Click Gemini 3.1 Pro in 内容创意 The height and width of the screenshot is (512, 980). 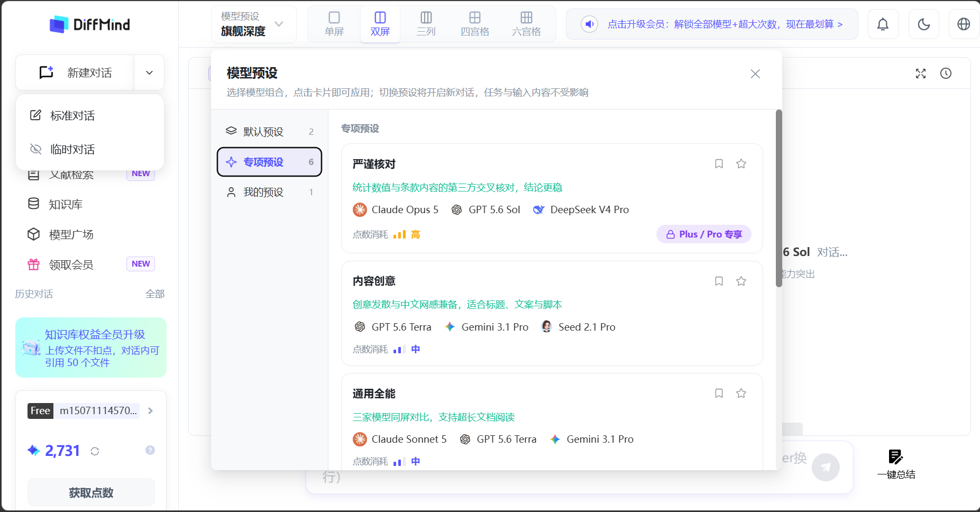coord(487,327)
